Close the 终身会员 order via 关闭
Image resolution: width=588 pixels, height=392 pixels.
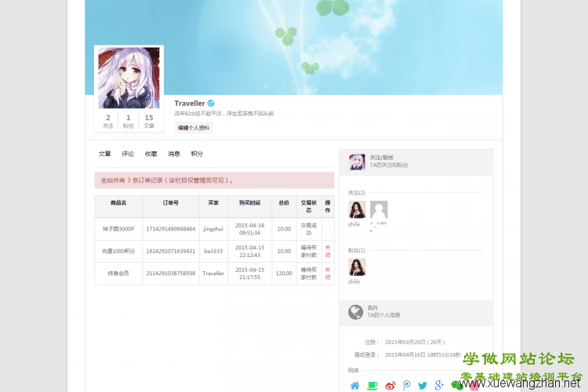coord(328,274)
